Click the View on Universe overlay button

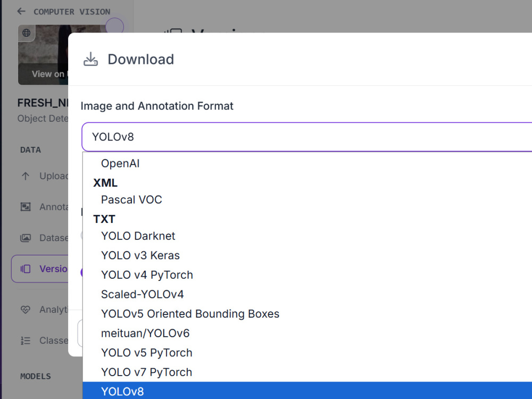(x=44, y=74)
